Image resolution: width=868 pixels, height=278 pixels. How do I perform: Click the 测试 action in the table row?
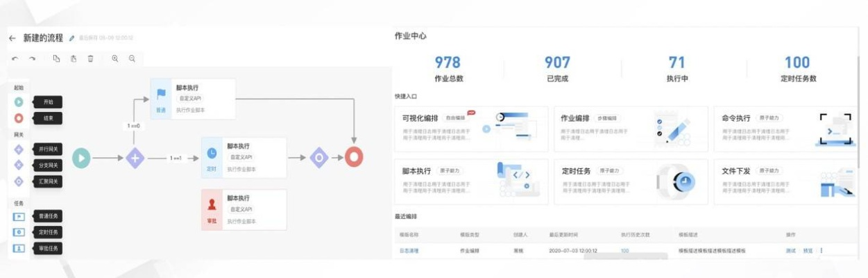click(790, 250)
